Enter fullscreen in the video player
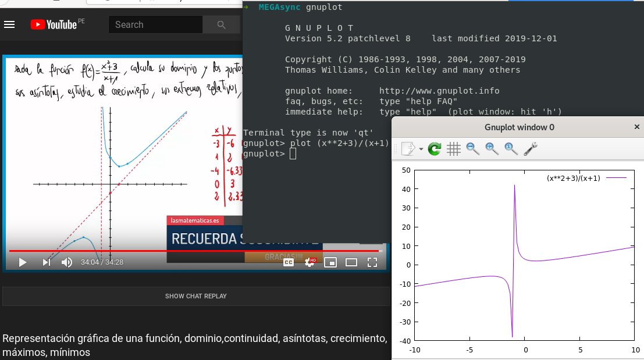Image resolution: width=644 pixels, height=360 pixels. pyautogui.click(x=372, y=262)
